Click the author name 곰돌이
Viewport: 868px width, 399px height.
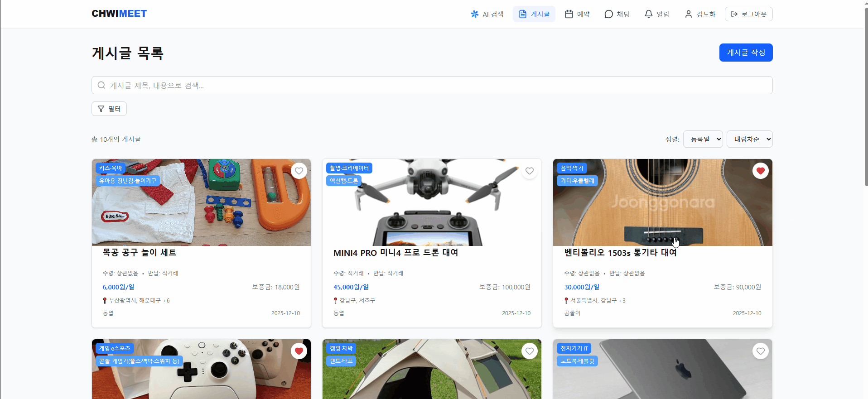point(572,313)
